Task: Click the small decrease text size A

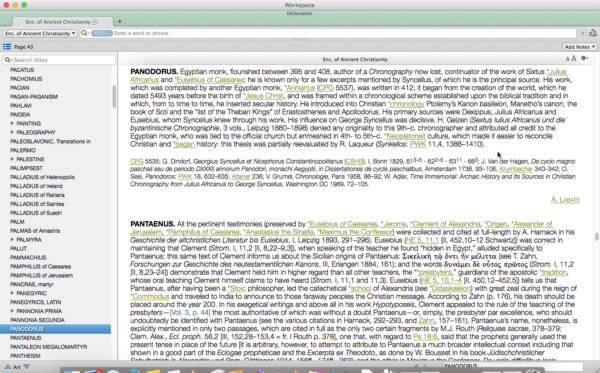Action: click(x=567, y=59)
